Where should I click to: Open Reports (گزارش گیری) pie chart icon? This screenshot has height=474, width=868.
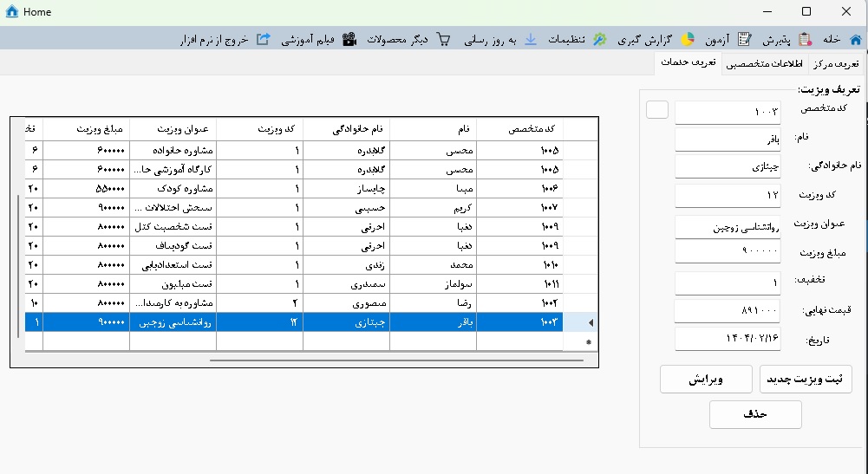[x=688, y=39]
